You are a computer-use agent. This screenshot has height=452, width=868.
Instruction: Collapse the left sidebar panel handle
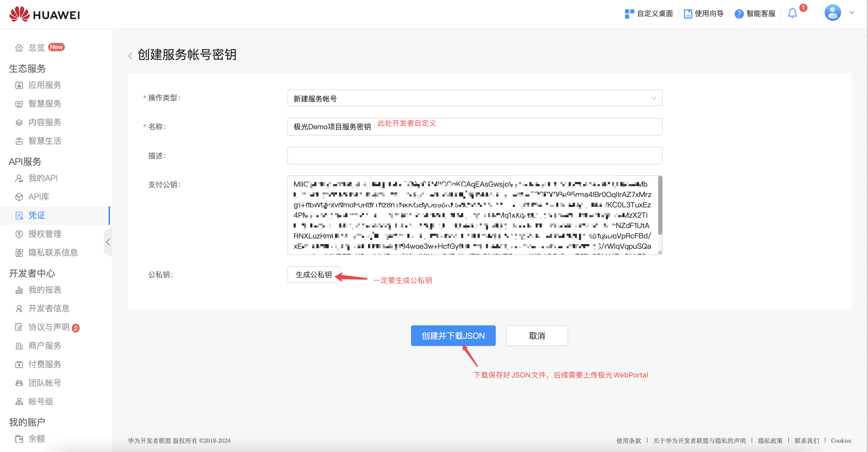click(x=108, y=242)
